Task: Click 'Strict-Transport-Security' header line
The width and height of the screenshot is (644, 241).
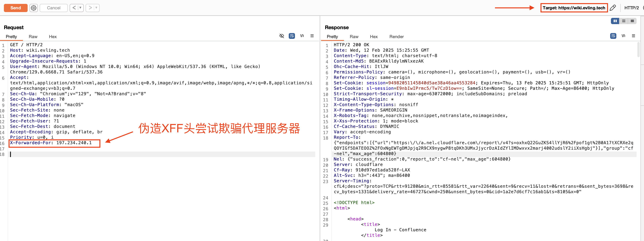Action: 430,94
